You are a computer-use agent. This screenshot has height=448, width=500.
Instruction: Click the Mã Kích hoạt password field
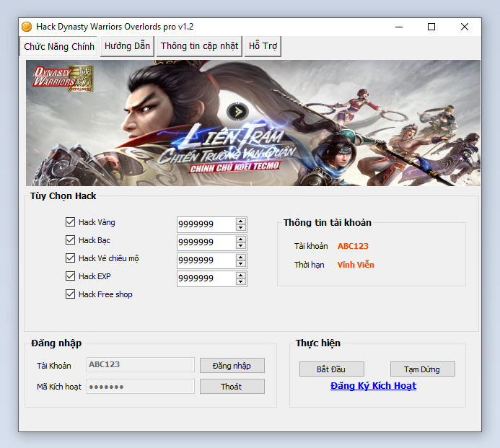pyautogui.click(x=141, y=387)
